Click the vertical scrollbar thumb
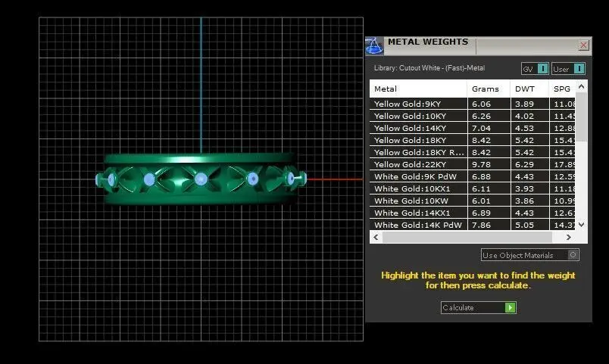609x364 pixels. 581,117
